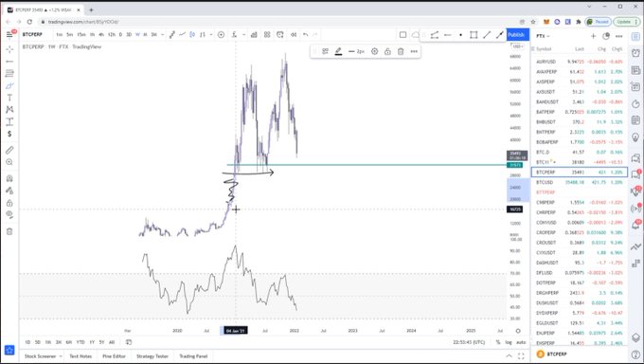Open more options in the drawing floating toolbar
Image resolution: width=644 pixels, height=364 pixels.
point(414,51)
